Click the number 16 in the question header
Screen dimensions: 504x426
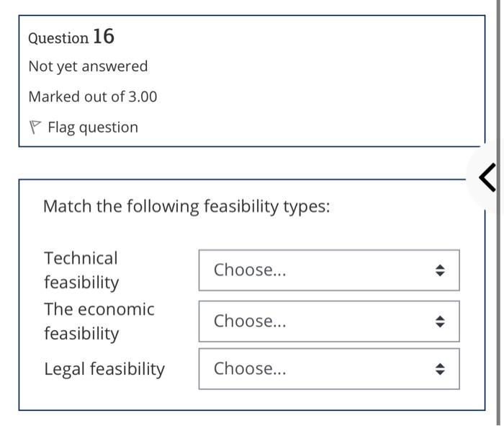click(x=104, y=36)
